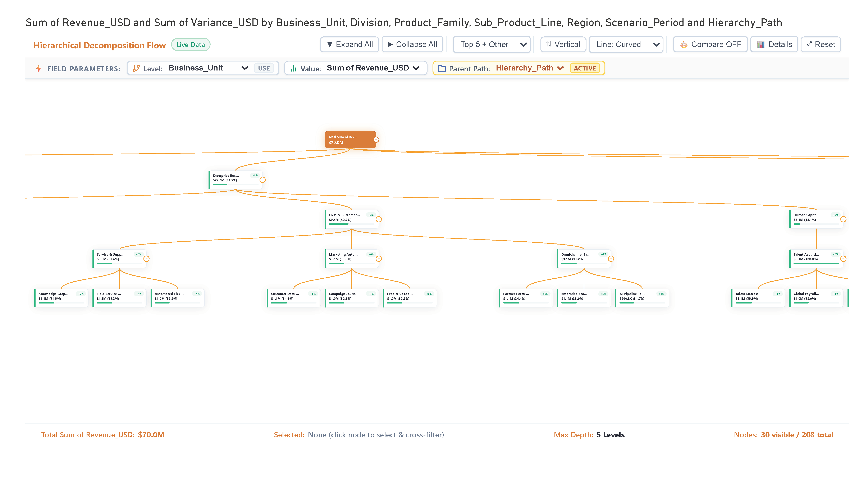Viewport: 868px width, 502px height.
Task: Open the Value Sum of Revenue_USD dropdown
Action: pos(373,68)
